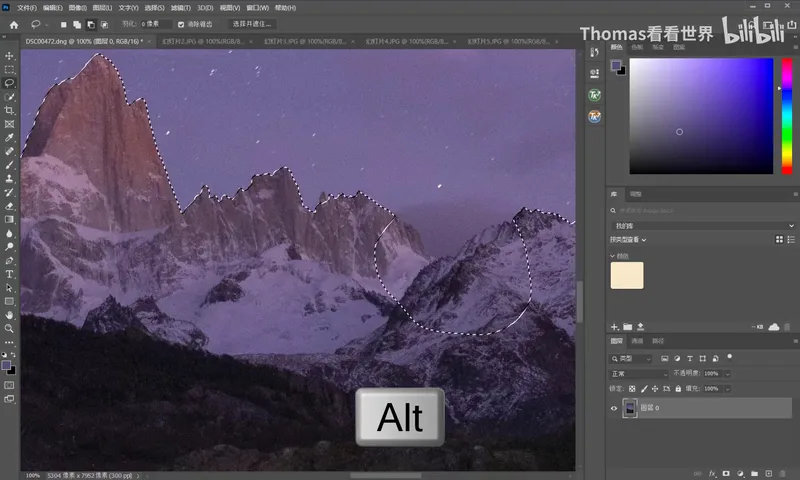
Task: Click the library cloud sync icon
Action: [x=773, y=327]
